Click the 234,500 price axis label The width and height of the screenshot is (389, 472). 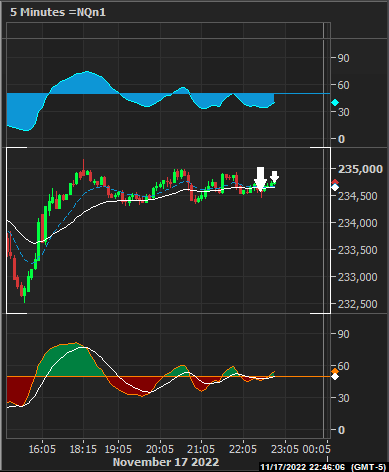tap(358, 196)
